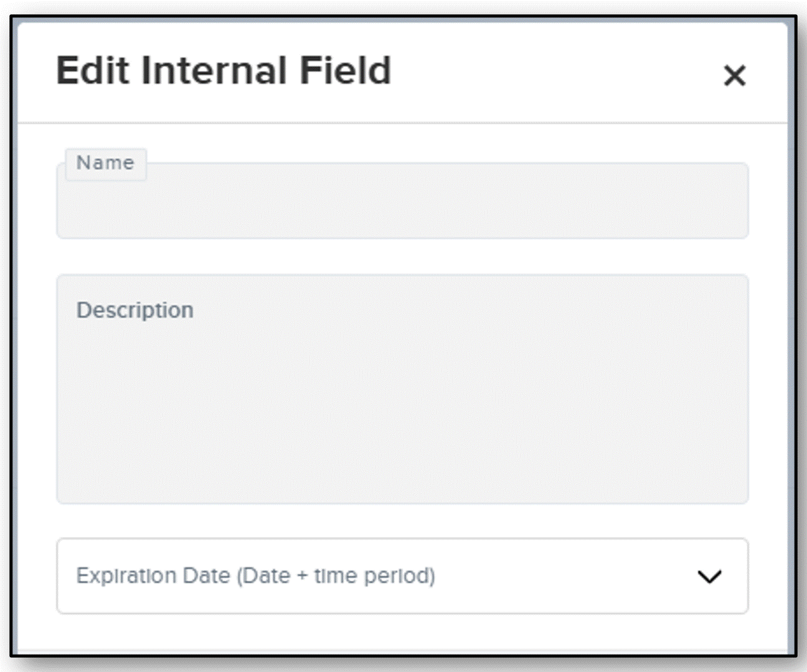The width and height of the screenshot is (807, 672).
Task: Choose the field type combo box
Action: point(402,576)
